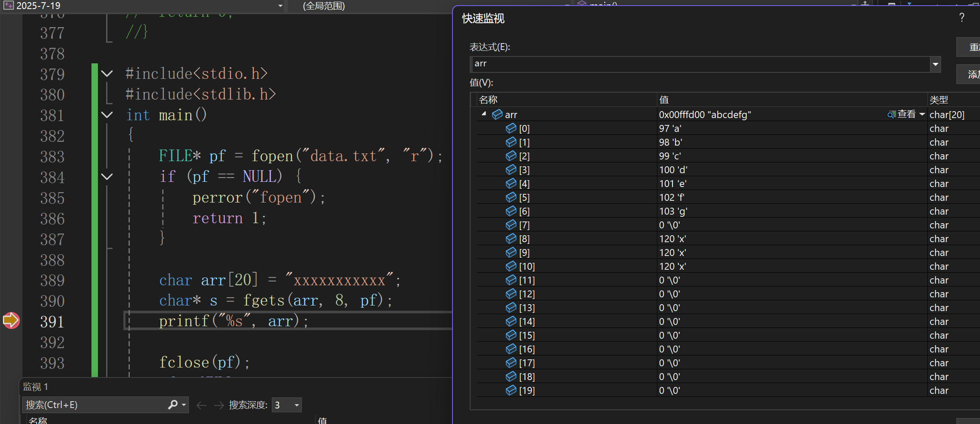Image resolution: width=980 pixels, height=424 pixels.
Task: Click line number 389 in the editor
Action: [52, 281]
